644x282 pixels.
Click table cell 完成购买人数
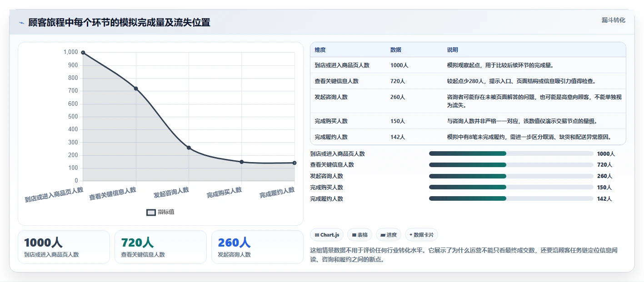pyautogui.click(x=331, y=121)
